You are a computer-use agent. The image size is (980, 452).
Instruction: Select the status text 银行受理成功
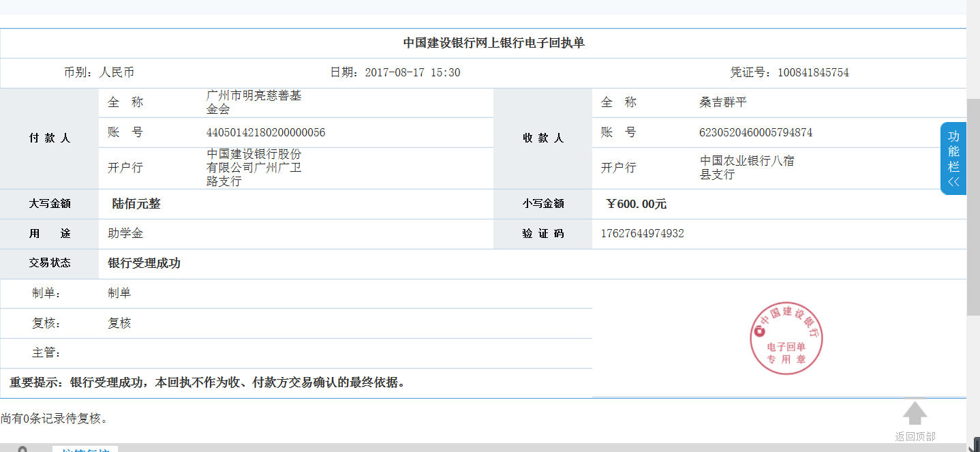pyautogui.click(x=144, y=263)
